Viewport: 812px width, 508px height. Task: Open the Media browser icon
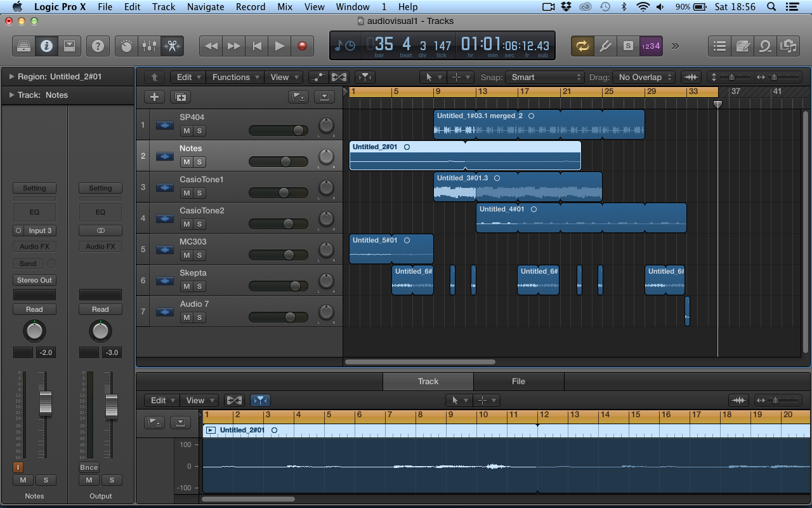pyautogui.click(x=788, y=46)
